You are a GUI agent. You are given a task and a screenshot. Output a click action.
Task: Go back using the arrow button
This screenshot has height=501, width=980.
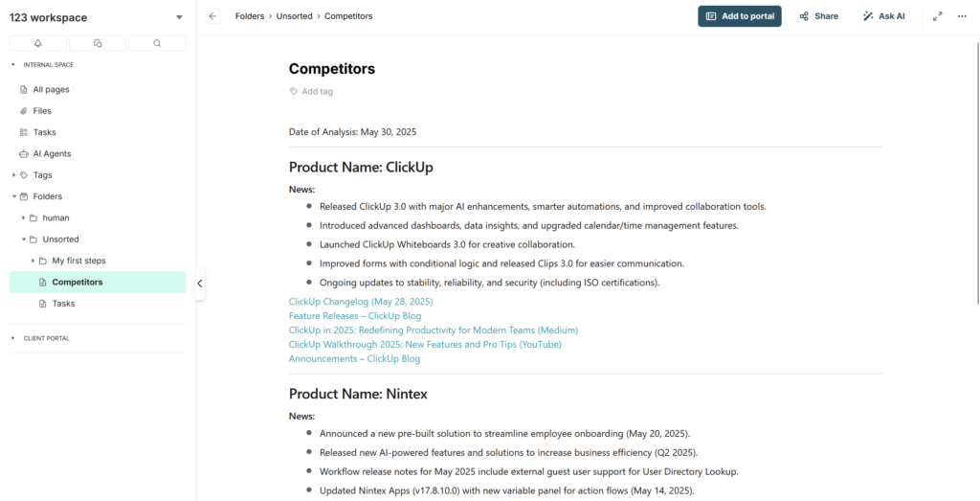coord(213,16)
